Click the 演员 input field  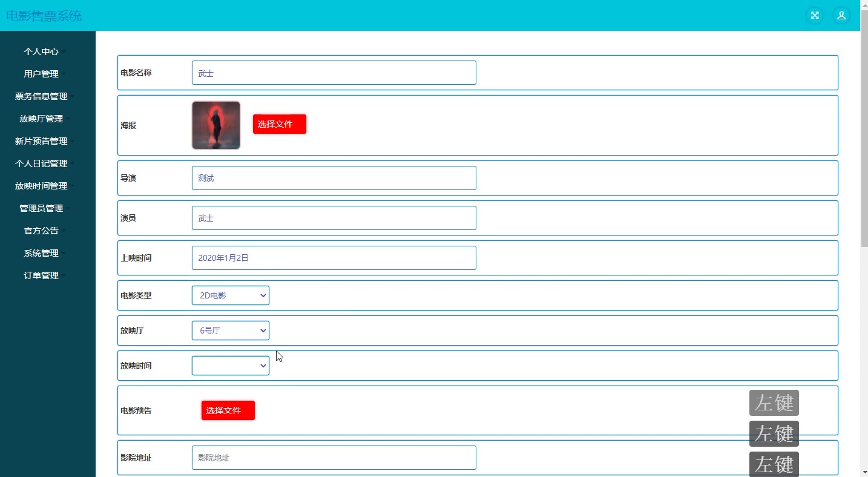(334, 218)
